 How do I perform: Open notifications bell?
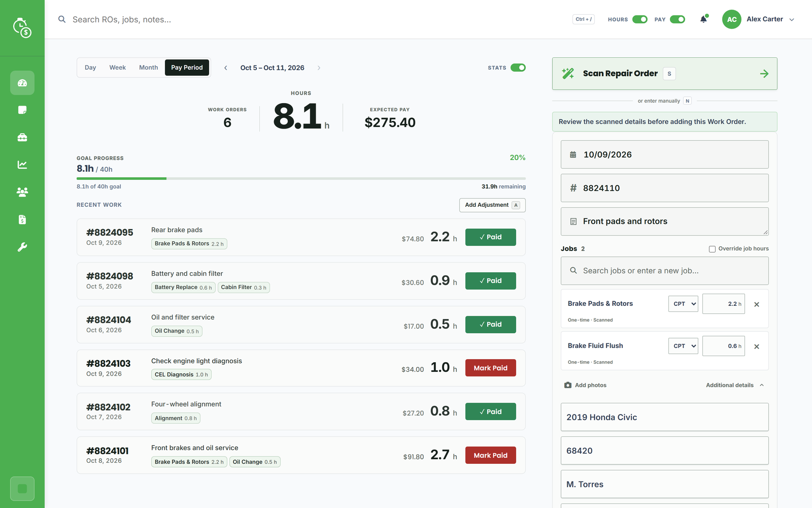703,19
